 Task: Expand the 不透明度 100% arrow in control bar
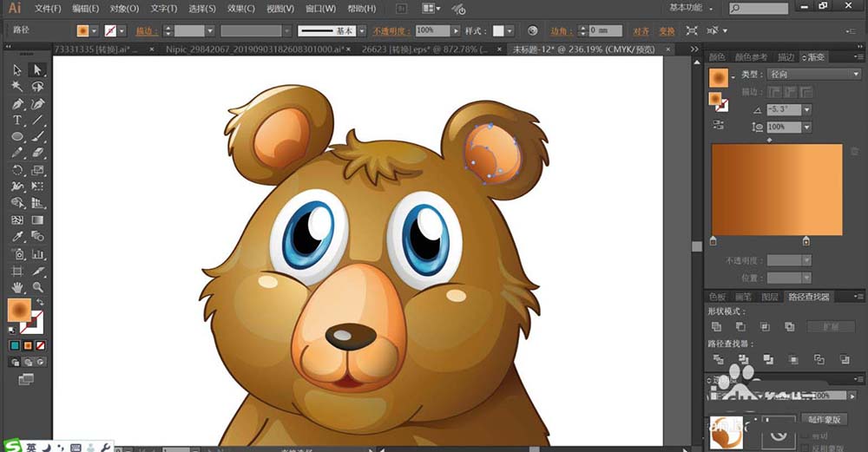click(x=457, y=31)
